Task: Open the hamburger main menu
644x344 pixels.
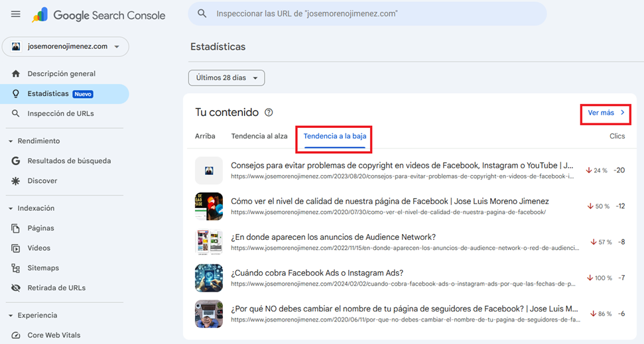Action: (x=16, y=14)
